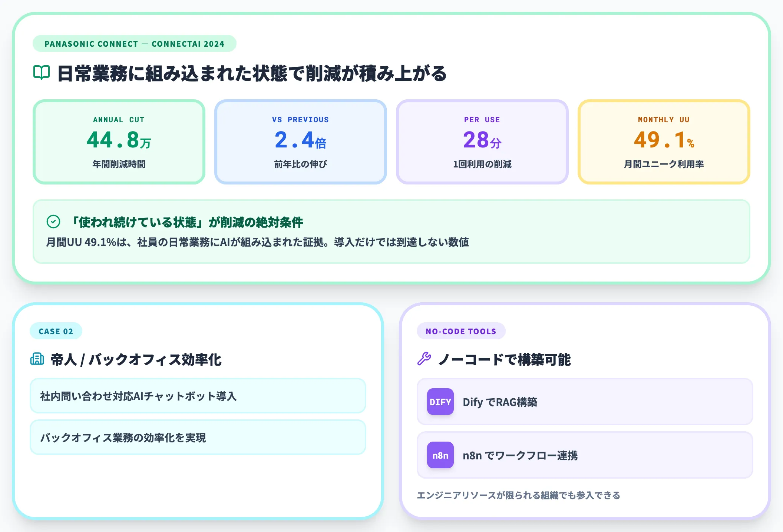Click the 月間ユニーク利用率 label
This screenshot has height=532, width=783.
(664, 164)
